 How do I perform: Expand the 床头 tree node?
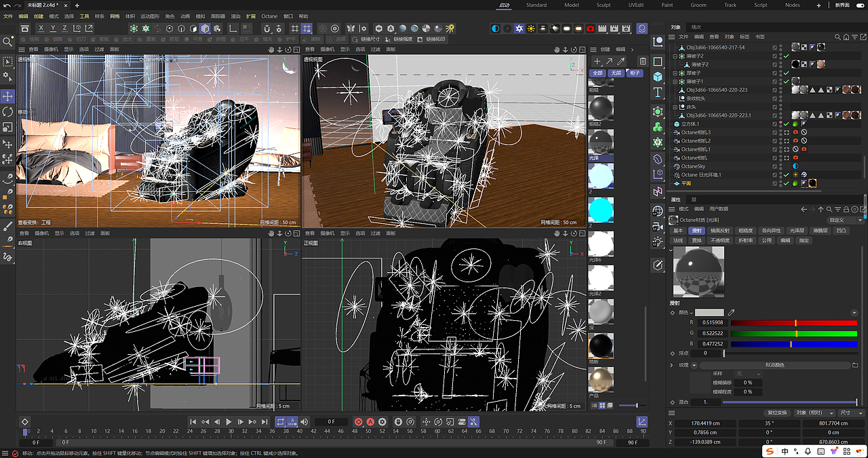click(674, 107)
